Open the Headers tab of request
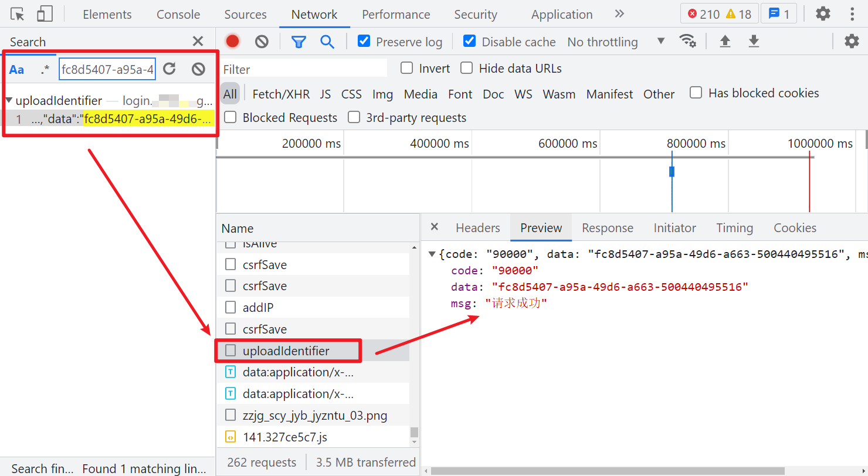Image resolution: width=868 pixels, height=476 pixels. [x=477, y=227]
